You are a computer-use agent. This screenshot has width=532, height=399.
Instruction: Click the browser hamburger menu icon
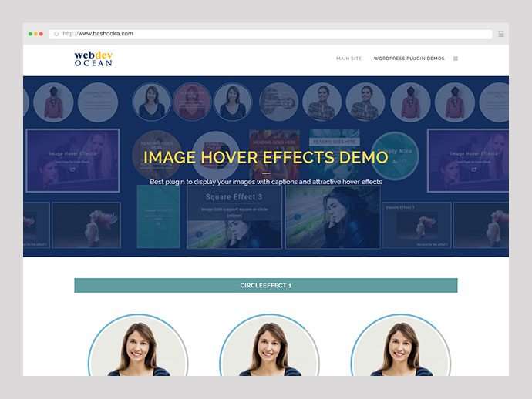(501, 34)
